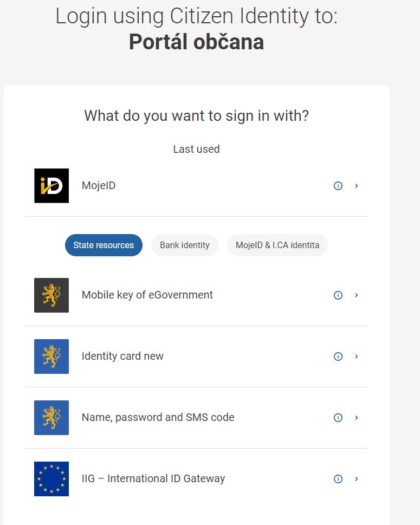The image size is (420, 525).
Task: Switch to MojeID & I.CA identita tab
Action: (x=277, y=245)
